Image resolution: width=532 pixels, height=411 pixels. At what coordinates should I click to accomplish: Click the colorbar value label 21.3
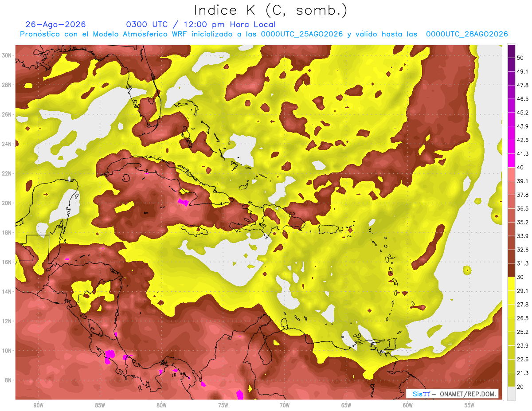pyautogui.click(x=523, y=373)
